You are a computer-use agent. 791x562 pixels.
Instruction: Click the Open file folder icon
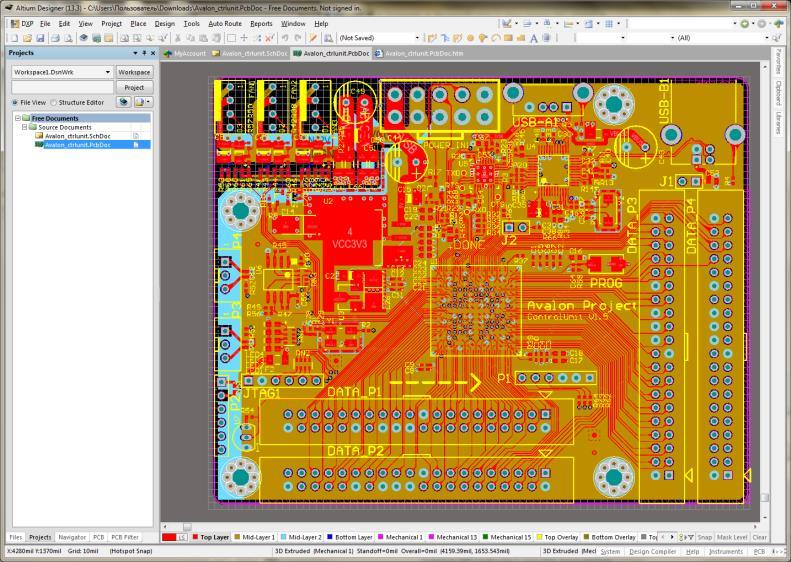coord(27,38)
